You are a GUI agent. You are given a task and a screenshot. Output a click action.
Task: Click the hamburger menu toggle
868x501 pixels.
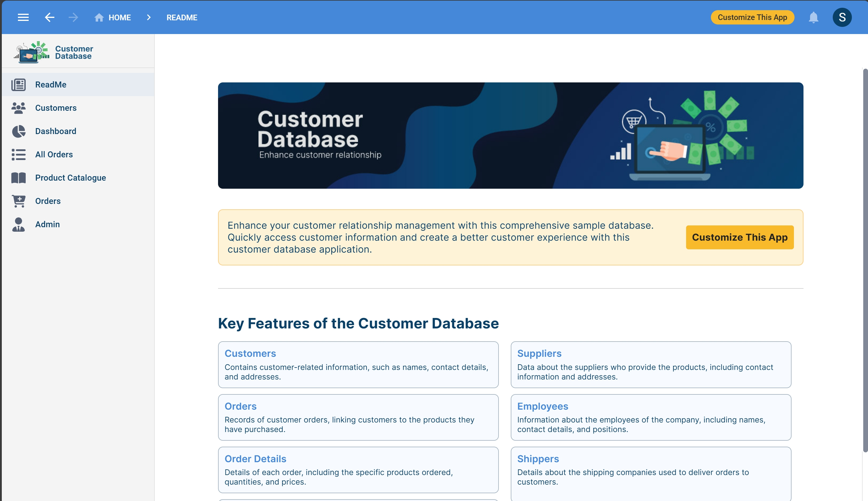23,17
